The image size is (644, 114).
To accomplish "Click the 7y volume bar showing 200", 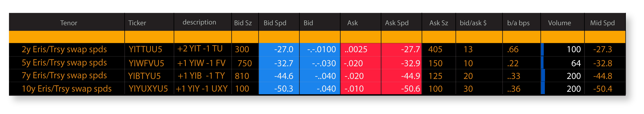I will coord(563,76).
